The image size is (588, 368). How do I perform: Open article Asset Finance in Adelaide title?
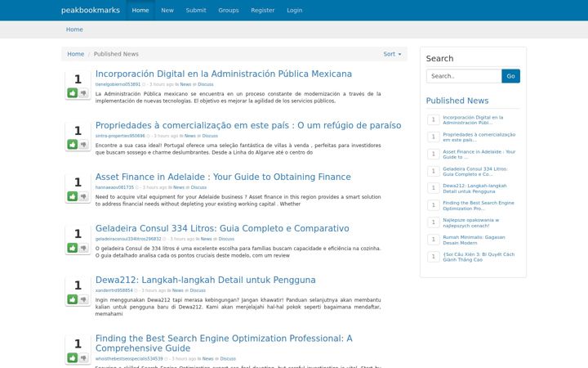(x=223, y=177)
